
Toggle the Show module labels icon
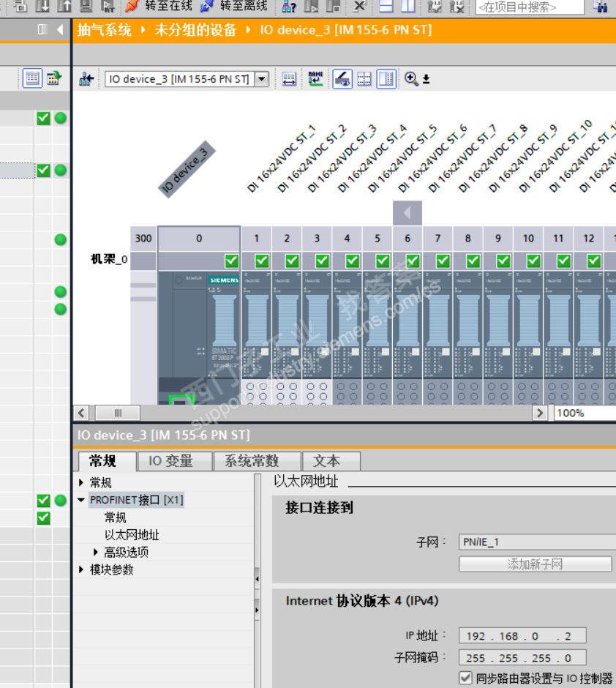pos(342,79)
